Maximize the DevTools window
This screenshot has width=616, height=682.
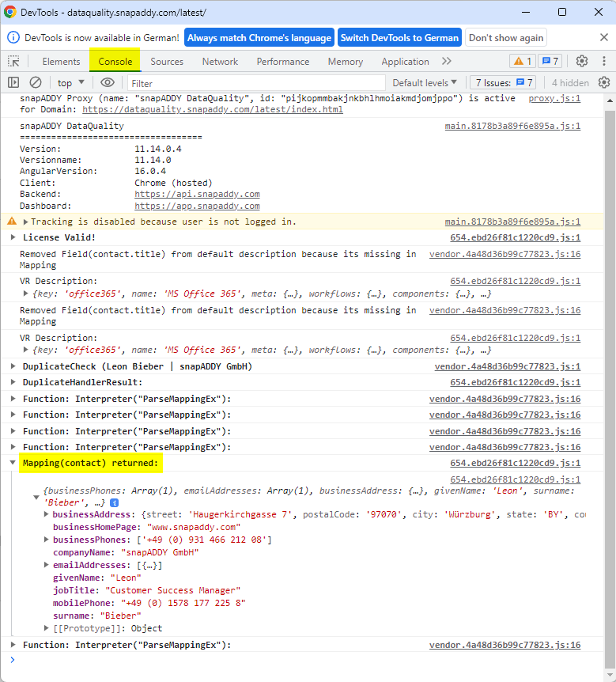click(562, 12)
